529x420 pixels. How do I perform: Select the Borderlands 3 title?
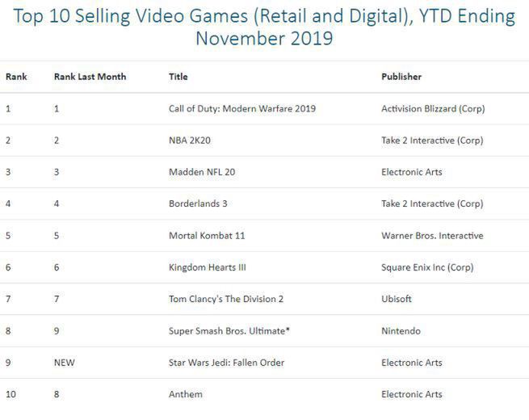coord(199,204)
